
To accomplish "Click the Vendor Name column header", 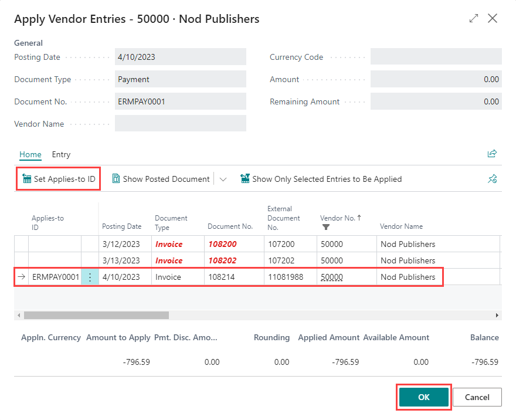I will pyautogui.click(x=401, y=226).
